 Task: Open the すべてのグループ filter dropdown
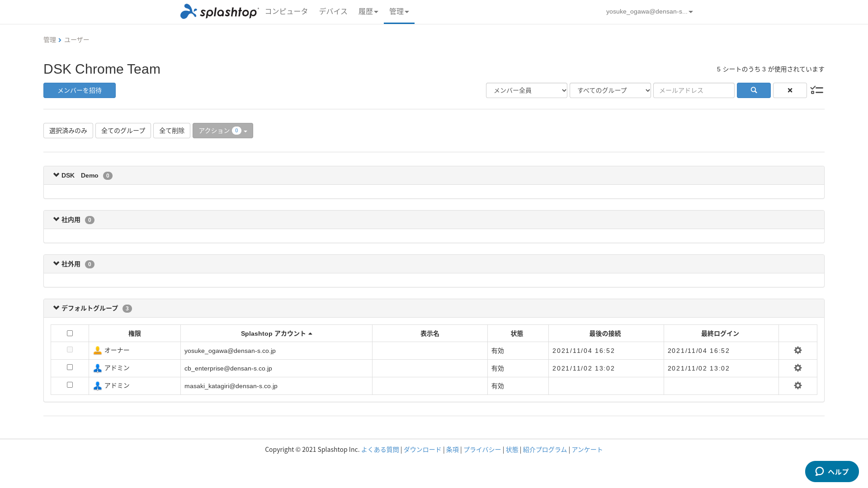tap(610, 90)
